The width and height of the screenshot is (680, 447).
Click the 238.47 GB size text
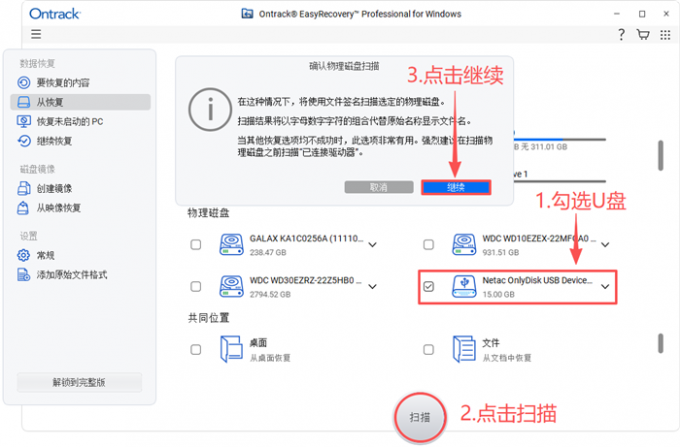click(x=268, y=252)
